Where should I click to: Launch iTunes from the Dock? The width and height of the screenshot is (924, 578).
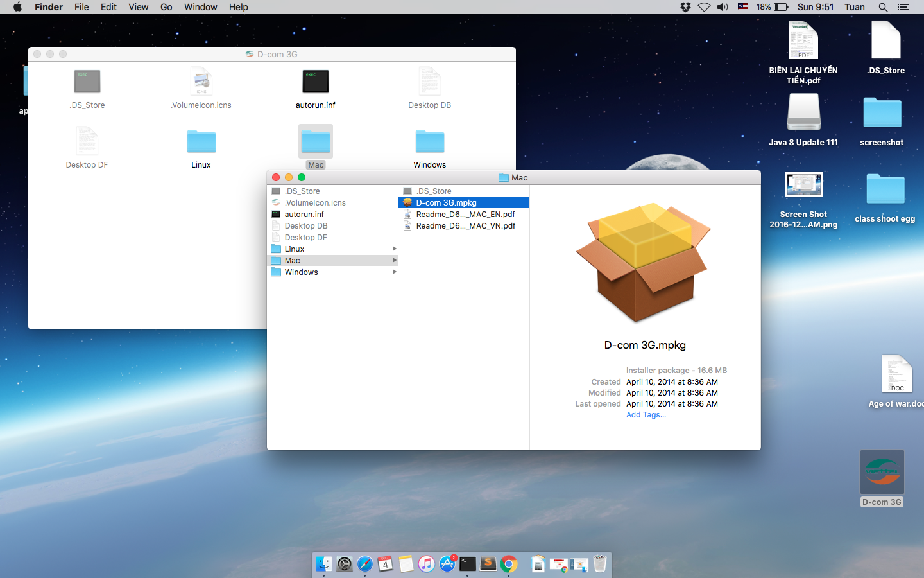tap(427, 564)
